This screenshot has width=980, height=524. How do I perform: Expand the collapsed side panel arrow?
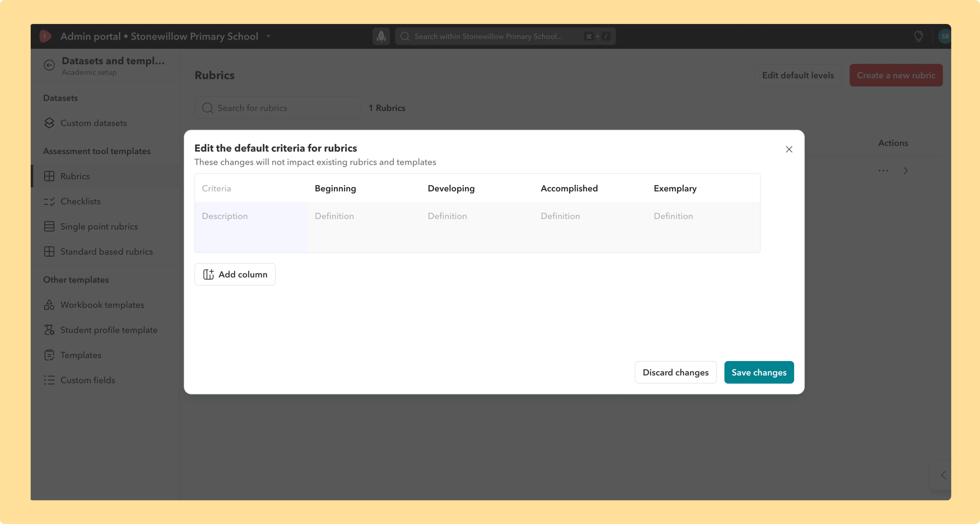tap(943, 475)
